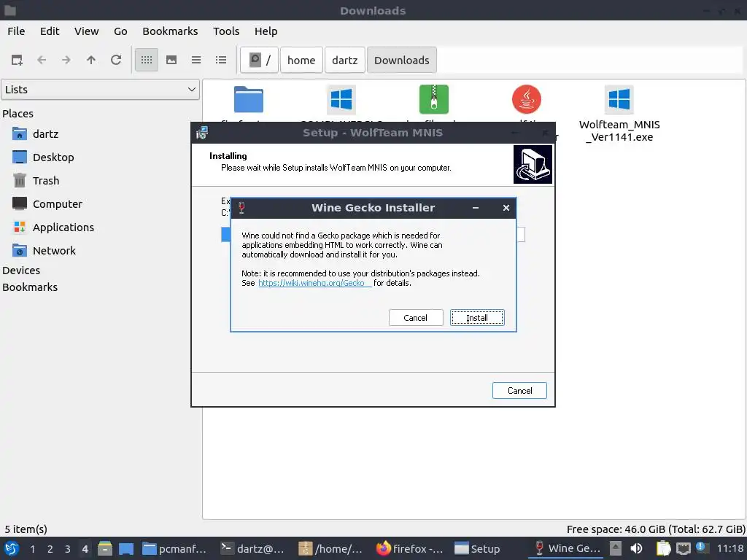This screenshot has height=560, width=747.
Task: Reload the current folder
Action: [116, 60]
